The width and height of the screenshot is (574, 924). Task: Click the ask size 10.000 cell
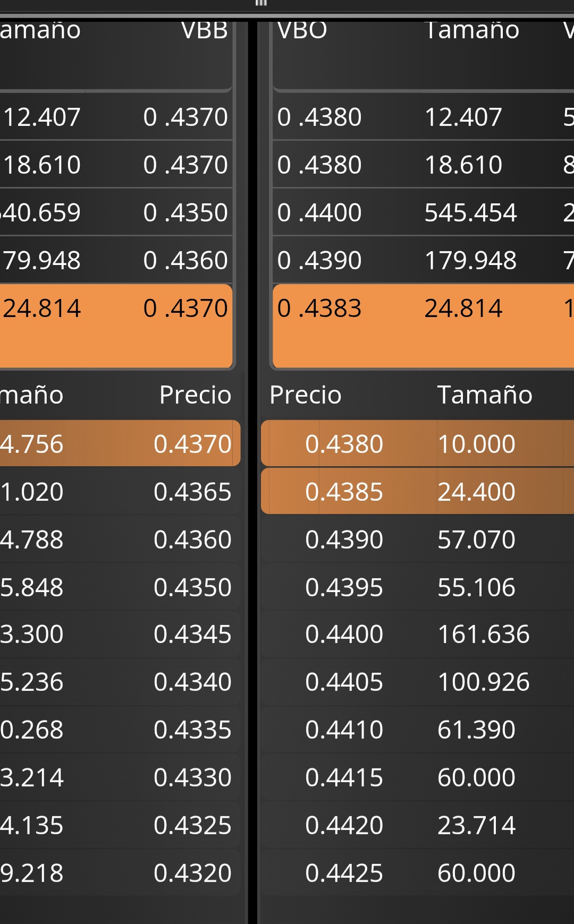click(476, 444)
